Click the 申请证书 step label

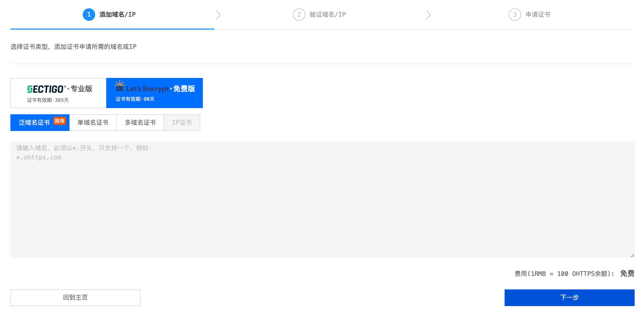538,15
